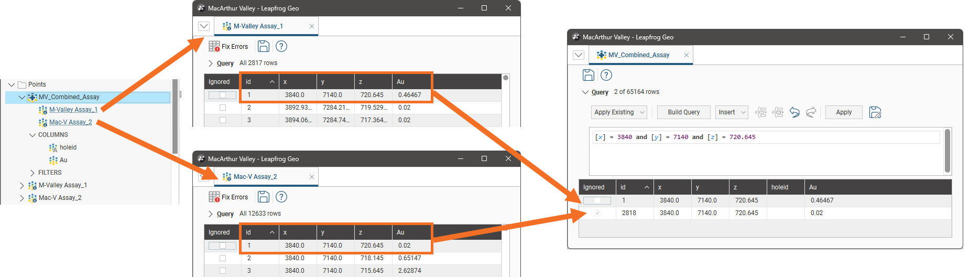Screen dimensions: 980x277
Task: Open the Apply Existing dropdown
Action: (x=619, y=112)
